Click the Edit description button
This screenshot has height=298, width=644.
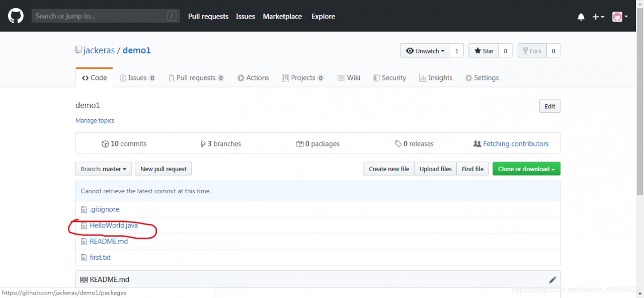coord(550,106)
